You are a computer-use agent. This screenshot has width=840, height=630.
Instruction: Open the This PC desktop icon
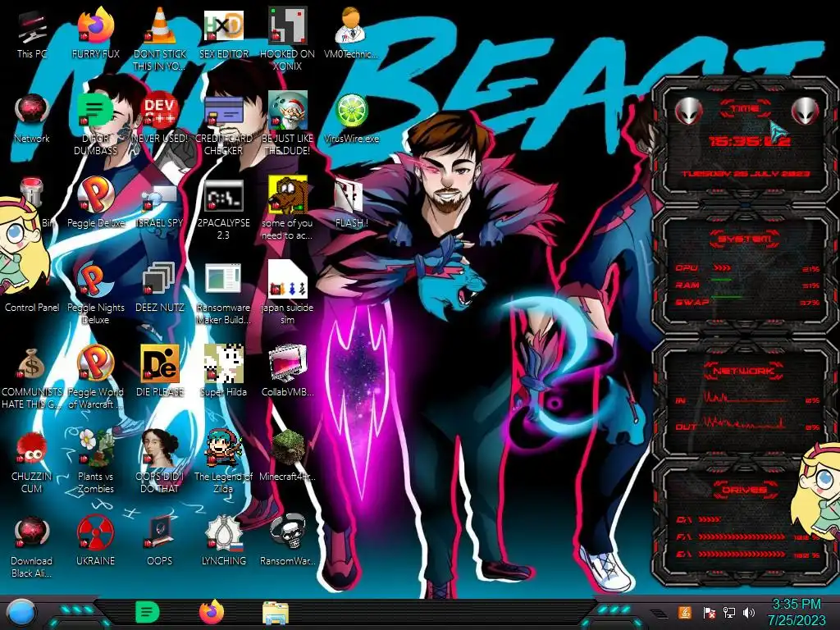[32, 33]
